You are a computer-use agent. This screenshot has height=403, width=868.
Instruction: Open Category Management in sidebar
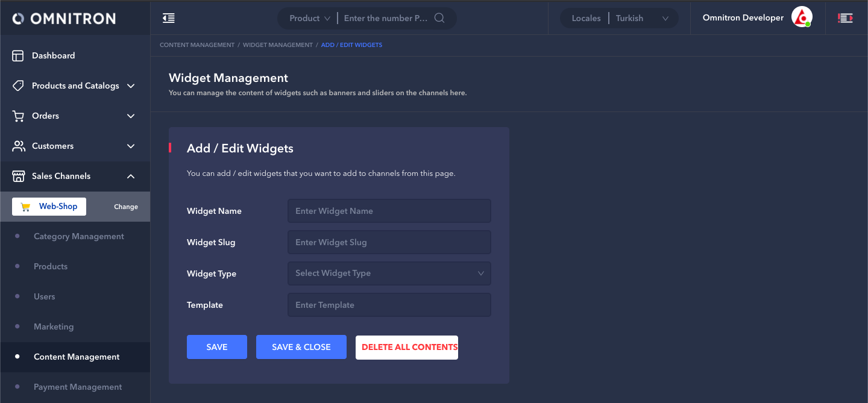[79, 236]
